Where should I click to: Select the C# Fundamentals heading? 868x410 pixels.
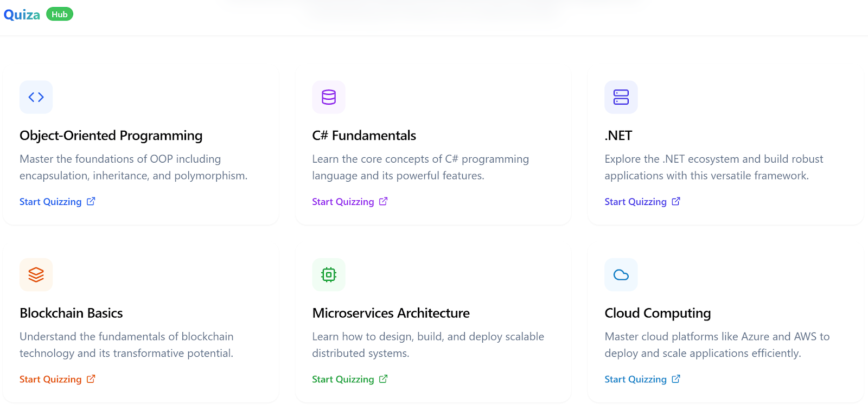click(x=364, y=136)
